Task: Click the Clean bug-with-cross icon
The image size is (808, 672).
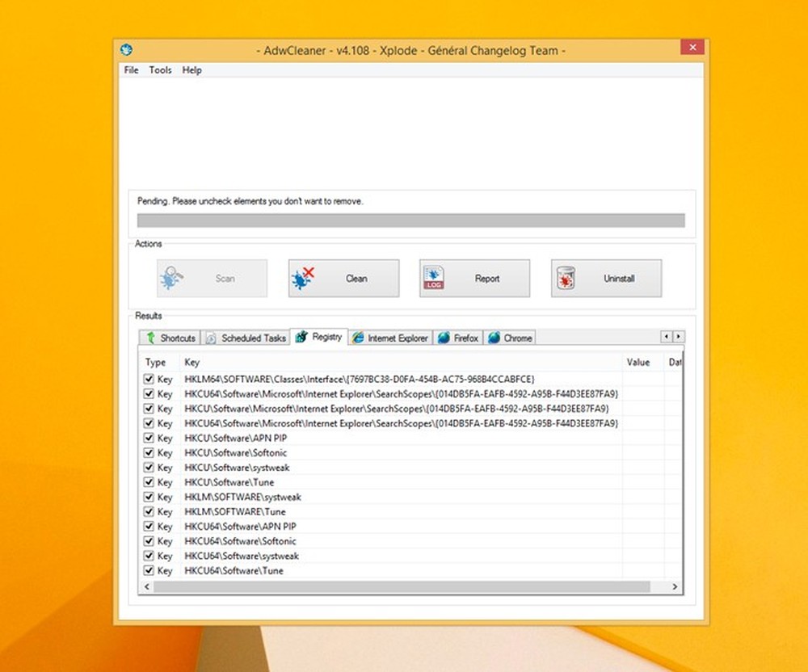Action: click(x=302, y=277)
